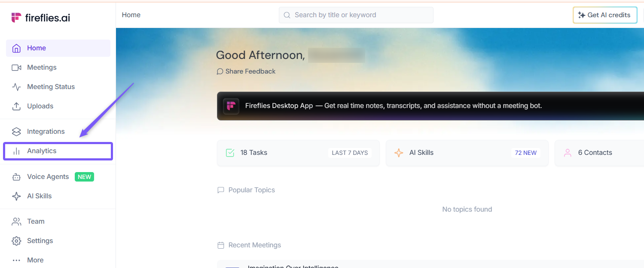Click the AI Skills sparkle icon in sidebar
The height and width of the screenshot is (268, 644).
pos(16,196)
